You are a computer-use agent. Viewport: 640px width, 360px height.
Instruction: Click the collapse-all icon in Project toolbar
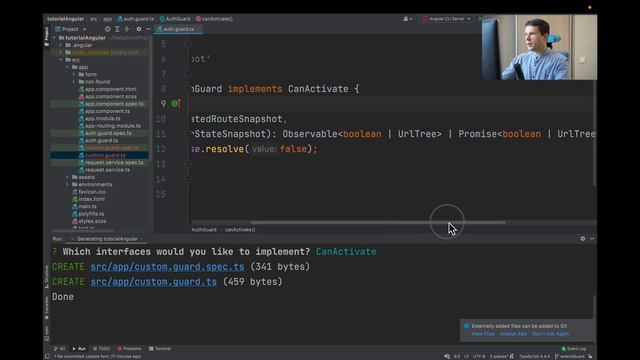pyautogui.click(x=127, y=29)
